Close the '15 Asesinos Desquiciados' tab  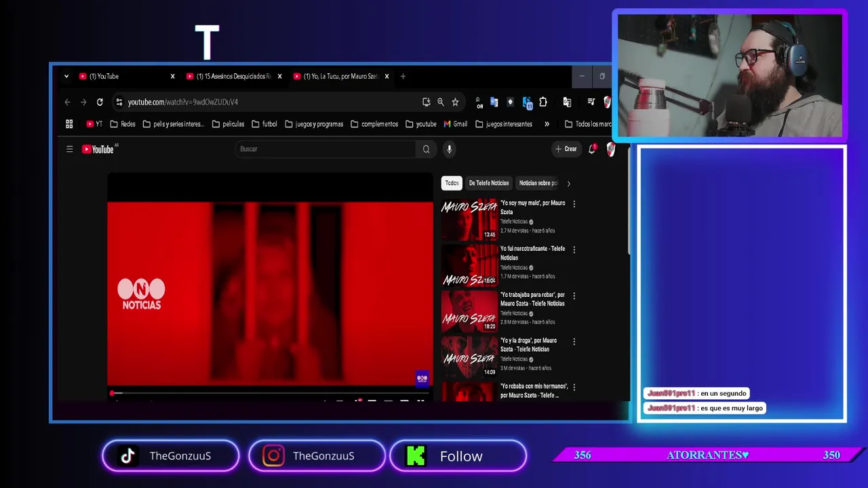pyautogui.click(x=279, y=77)
